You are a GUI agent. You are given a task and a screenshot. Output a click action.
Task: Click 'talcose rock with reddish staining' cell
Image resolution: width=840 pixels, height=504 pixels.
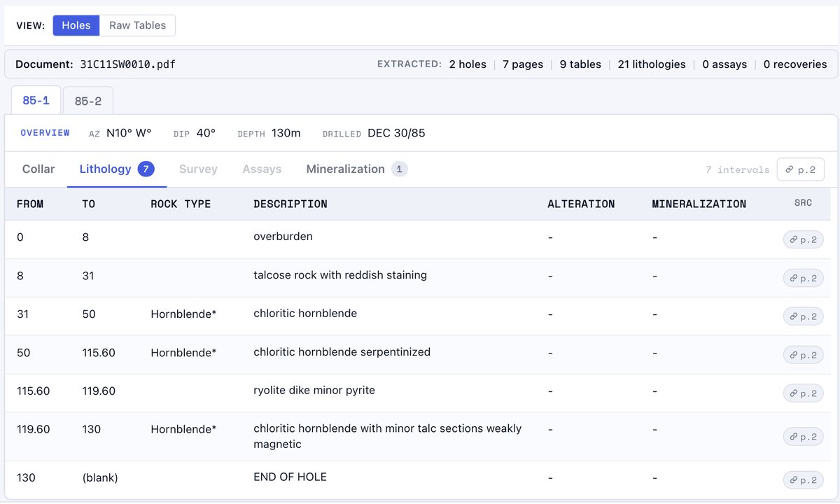(x=340, y=275)
